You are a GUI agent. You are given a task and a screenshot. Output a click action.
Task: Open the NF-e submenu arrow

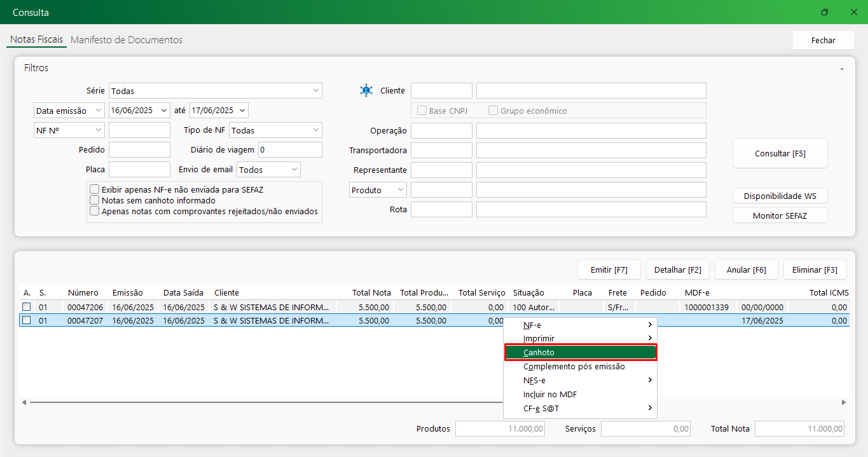pos(650,325)
